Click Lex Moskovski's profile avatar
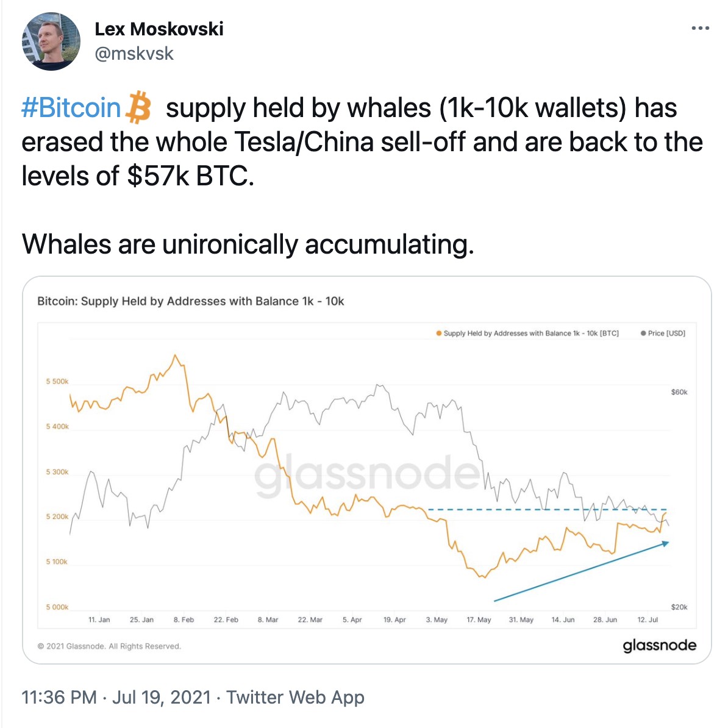The width and height of the screenshot is (728, 728). coord(51,41)
